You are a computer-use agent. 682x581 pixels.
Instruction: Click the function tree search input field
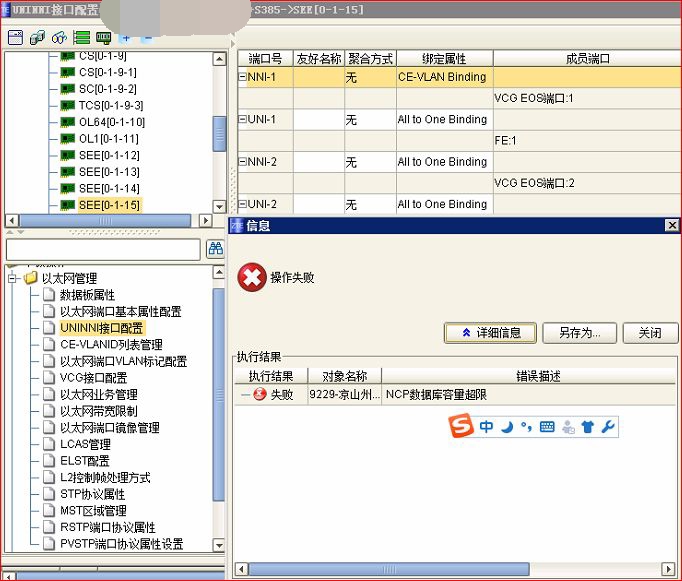102,249
